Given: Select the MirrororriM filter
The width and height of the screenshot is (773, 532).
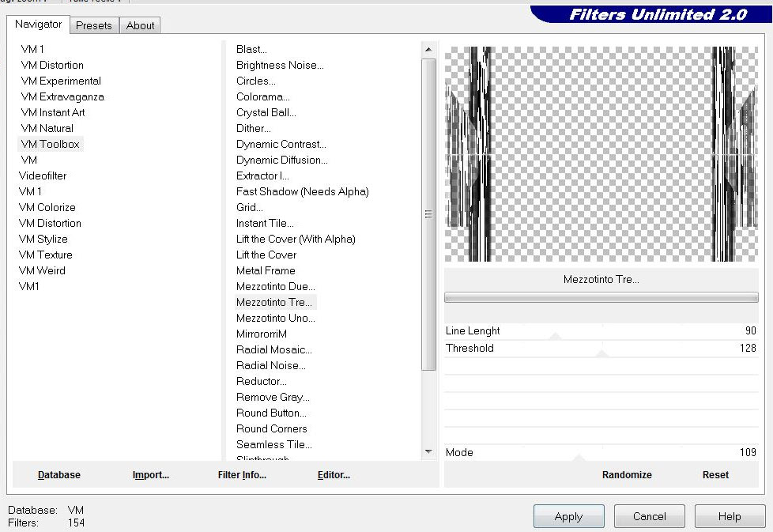Looking at the screenshot, I should [261, 334].
